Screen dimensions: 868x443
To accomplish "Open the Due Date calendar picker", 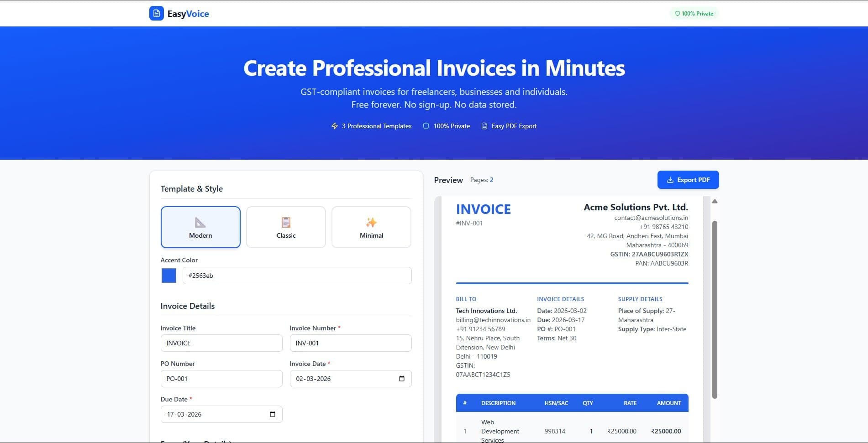I will (272, 414).
